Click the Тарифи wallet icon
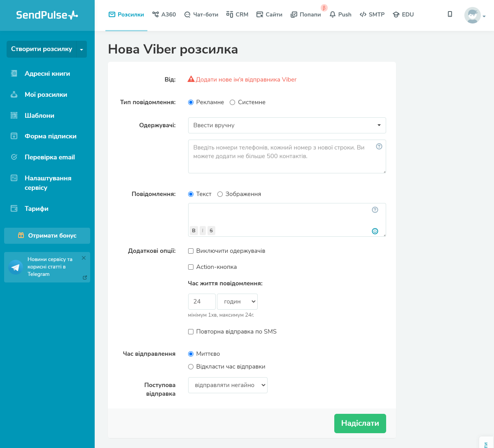Screen dimensions: 494x448 [x=14, y=208]
